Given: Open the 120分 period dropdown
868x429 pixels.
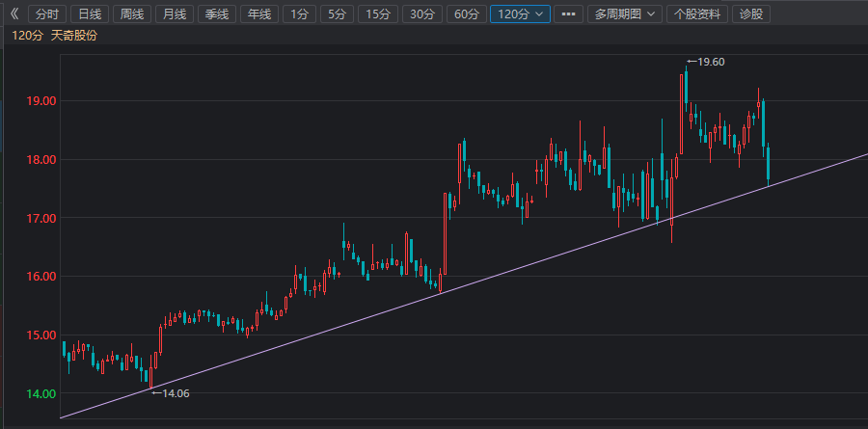Looking at the screenshot, I should (x=520, y=13).
